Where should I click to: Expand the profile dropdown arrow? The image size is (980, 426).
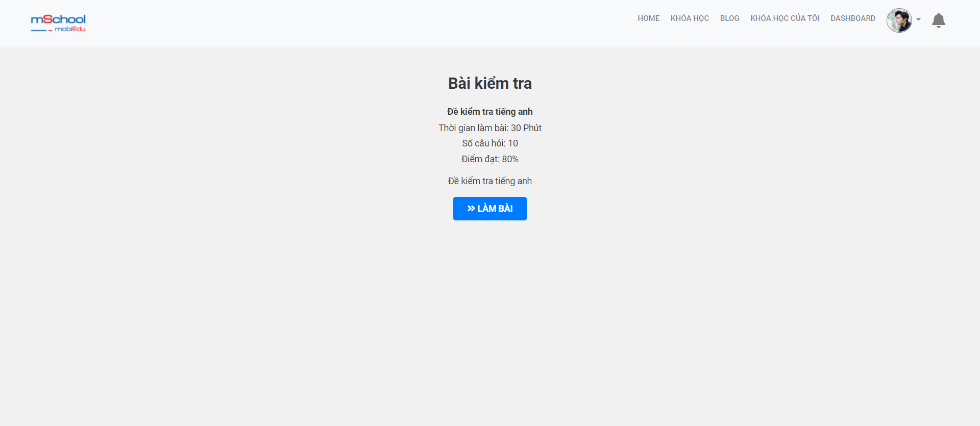[x=918, y=20]
